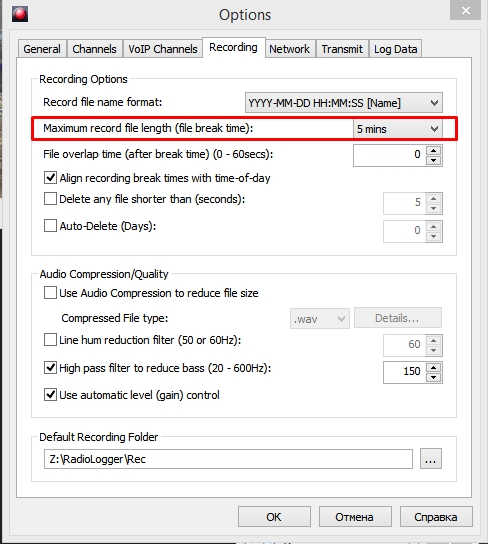Viewport: 488px width, 544px height.
Task: Check Use Audio Compression to reduce file size
Action: coord(50,293)
